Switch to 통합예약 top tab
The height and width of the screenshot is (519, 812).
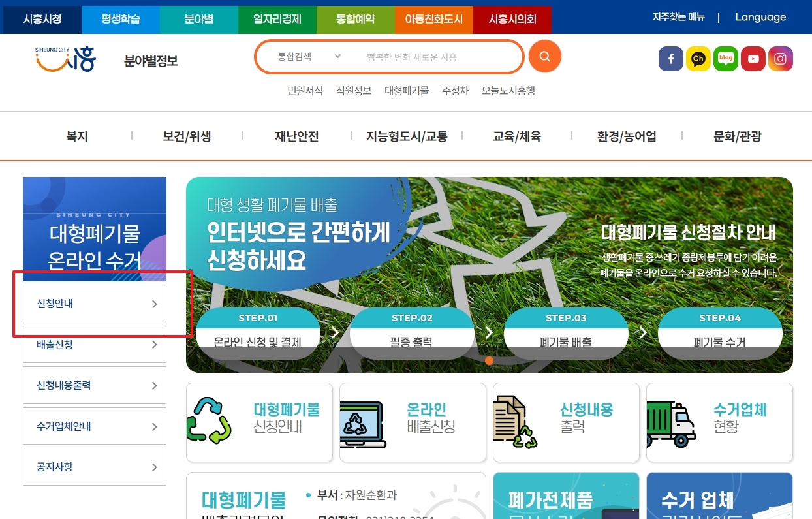point(356,19)
